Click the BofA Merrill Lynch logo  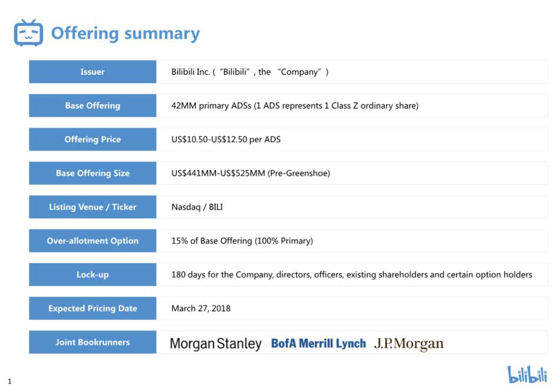click(318, 344)
